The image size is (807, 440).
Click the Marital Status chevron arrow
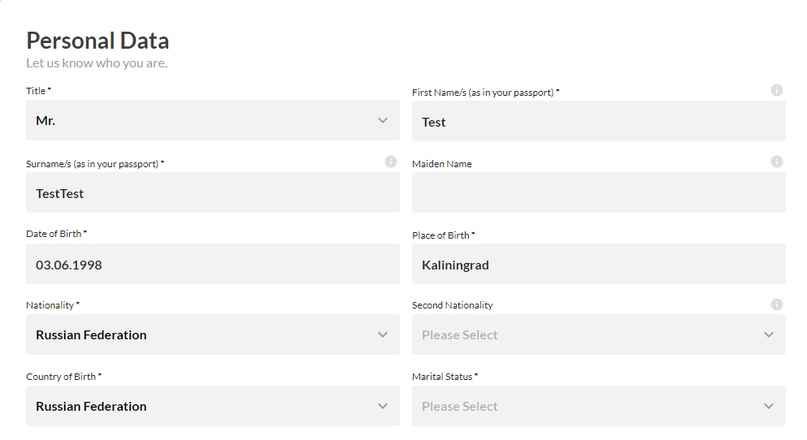(768, 406)
